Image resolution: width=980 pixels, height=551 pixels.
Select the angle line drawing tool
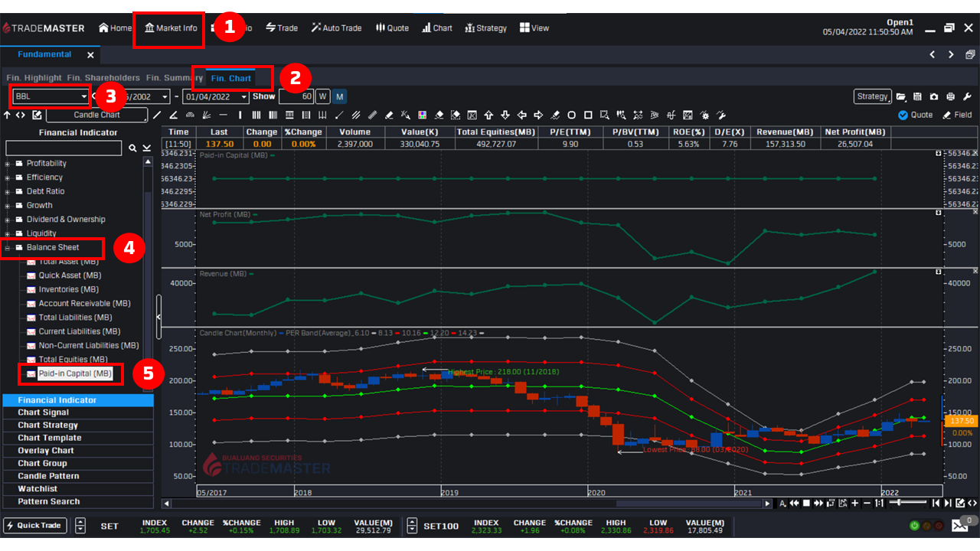pyautogui.click(x=173, y=116)
